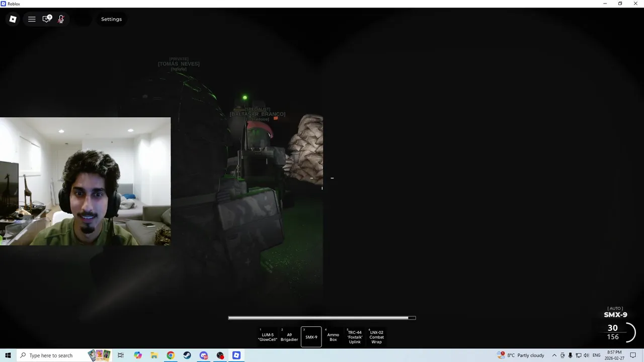Open the notification center icon

pyautogui.click(x=633, y=355)
